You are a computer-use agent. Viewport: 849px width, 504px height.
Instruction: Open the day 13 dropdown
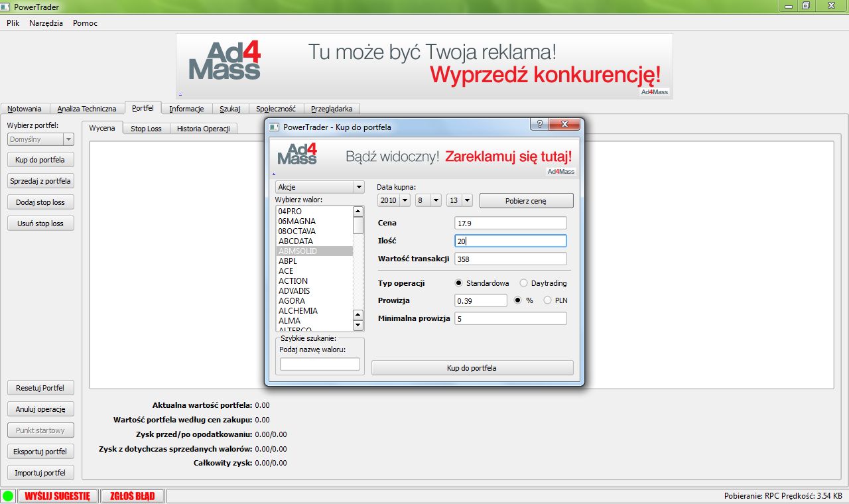point(459,200)
